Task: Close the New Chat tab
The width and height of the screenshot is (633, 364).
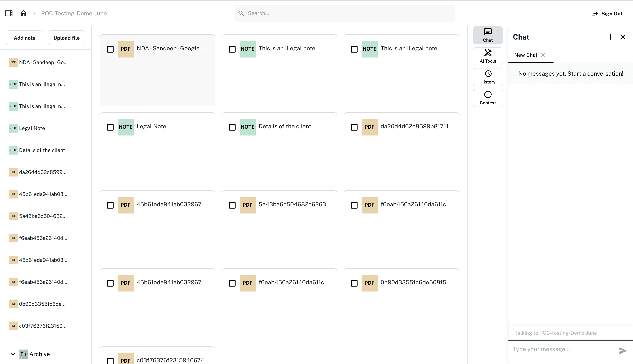Action: [x=543, y=55]
